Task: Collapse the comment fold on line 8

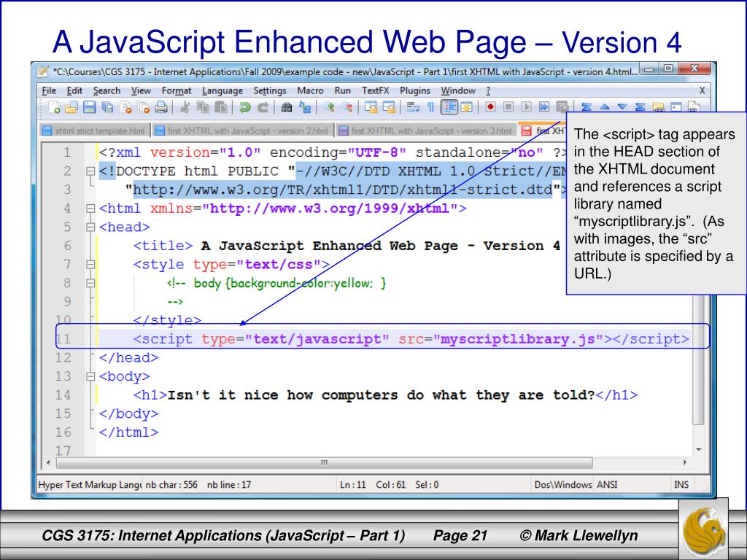Action: (90, 284)
